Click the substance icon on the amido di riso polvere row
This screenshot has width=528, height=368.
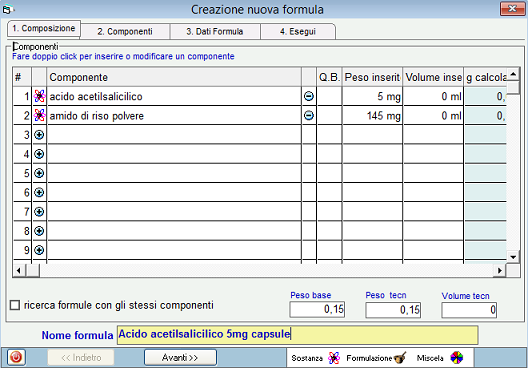click(x=39, y=115)
